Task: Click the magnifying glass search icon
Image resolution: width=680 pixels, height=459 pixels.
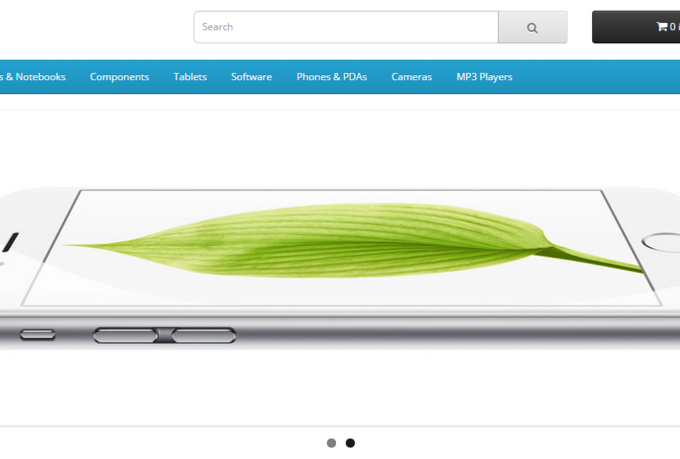Action: (x=532, y=28)
